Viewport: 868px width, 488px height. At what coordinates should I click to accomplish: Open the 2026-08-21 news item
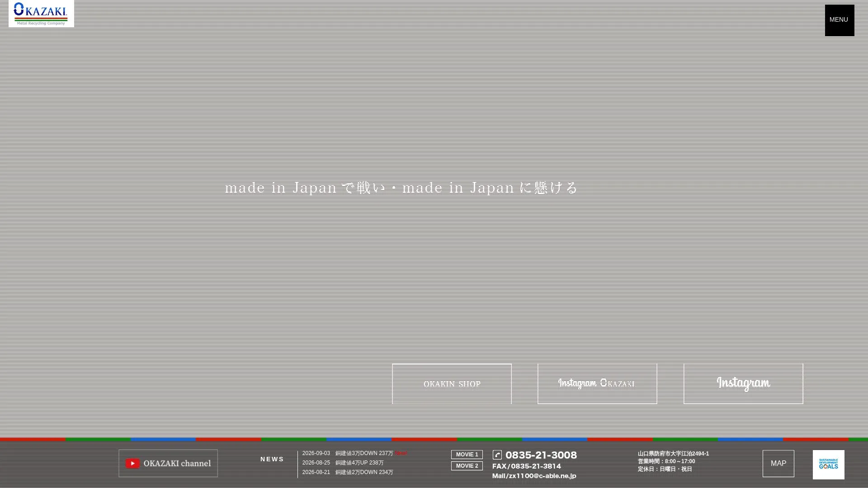[x=348, y=472]
